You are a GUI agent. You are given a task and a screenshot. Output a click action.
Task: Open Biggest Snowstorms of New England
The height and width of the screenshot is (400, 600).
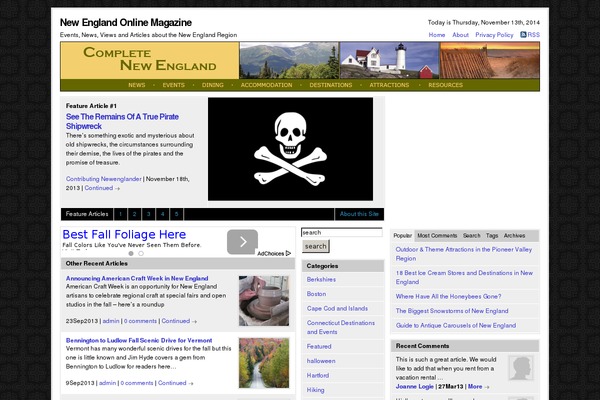[x=452, y=311]
